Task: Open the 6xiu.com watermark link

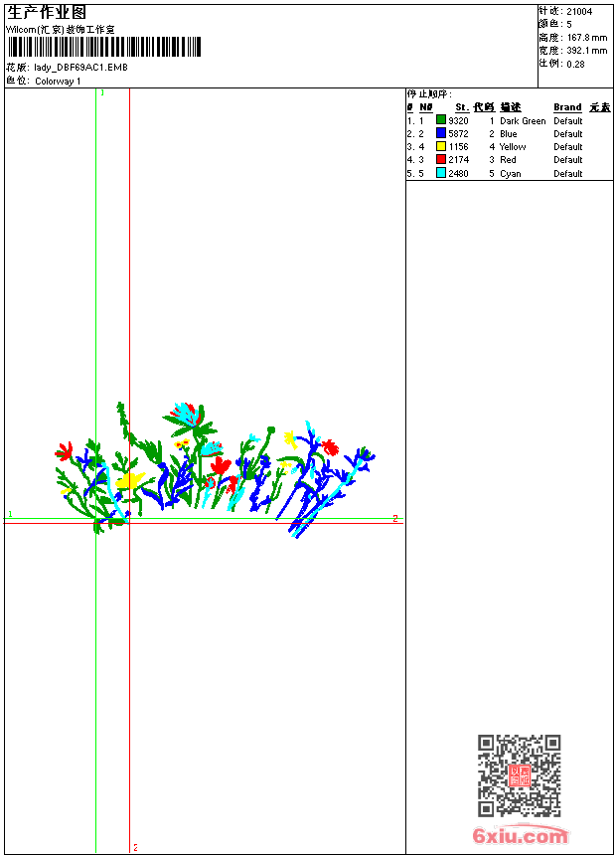Action: (520, 834)
